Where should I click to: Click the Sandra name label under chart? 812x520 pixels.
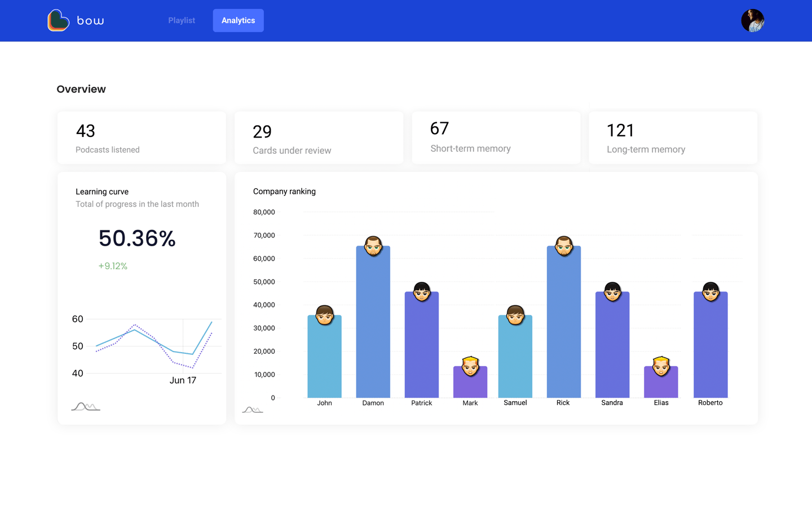tap(612, 402)
